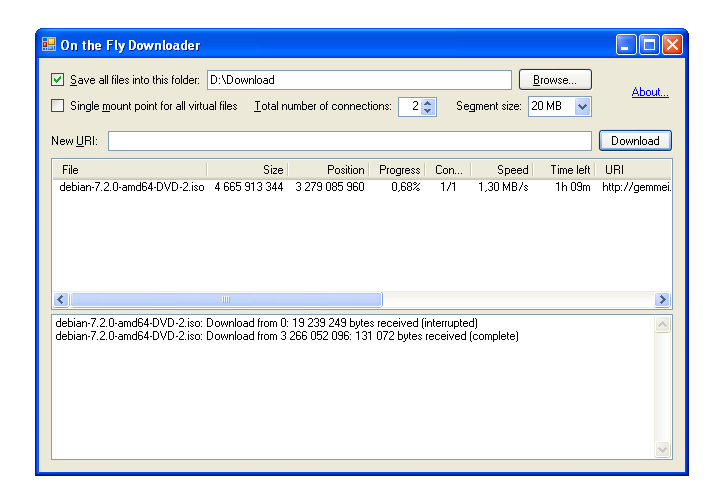The height and width of the screenshot is (500, 724).
Task: Click the log line ending with (interrupted)
Action: click(266, 323)
